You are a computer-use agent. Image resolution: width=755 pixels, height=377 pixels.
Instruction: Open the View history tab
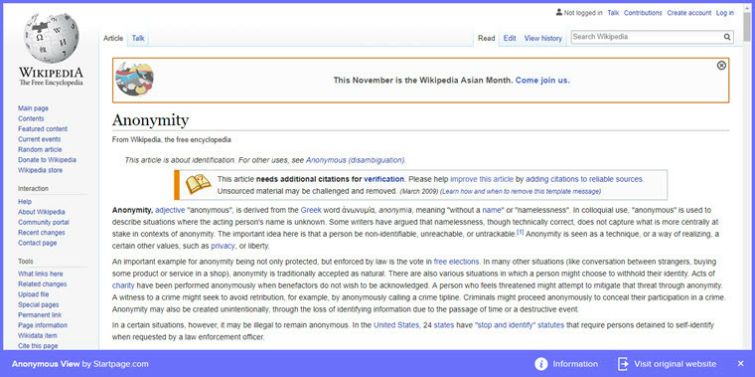543,39
